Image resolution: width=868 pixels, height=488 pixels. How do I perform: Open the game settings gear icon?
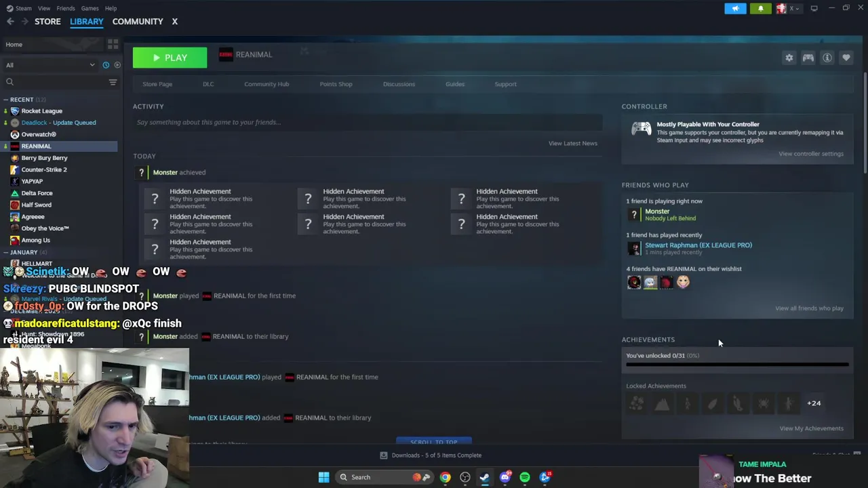[789, 58]
